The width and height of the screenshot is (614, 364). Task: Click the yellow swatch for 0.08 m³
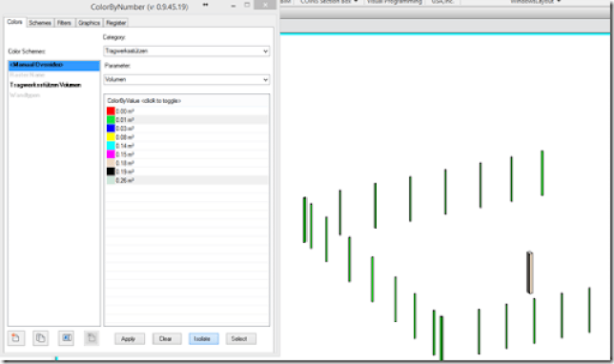pyautogui.click(x=111, y=137)
